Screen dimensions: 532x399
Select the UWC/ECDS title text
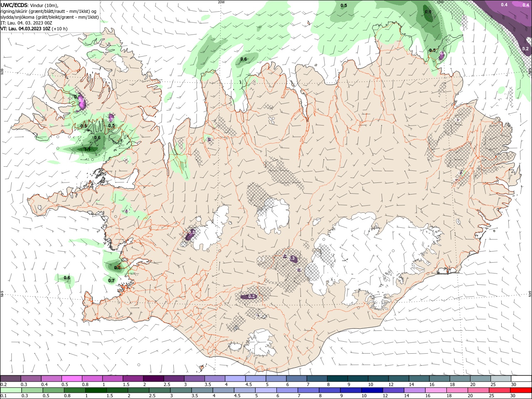[x=14, y=5]
